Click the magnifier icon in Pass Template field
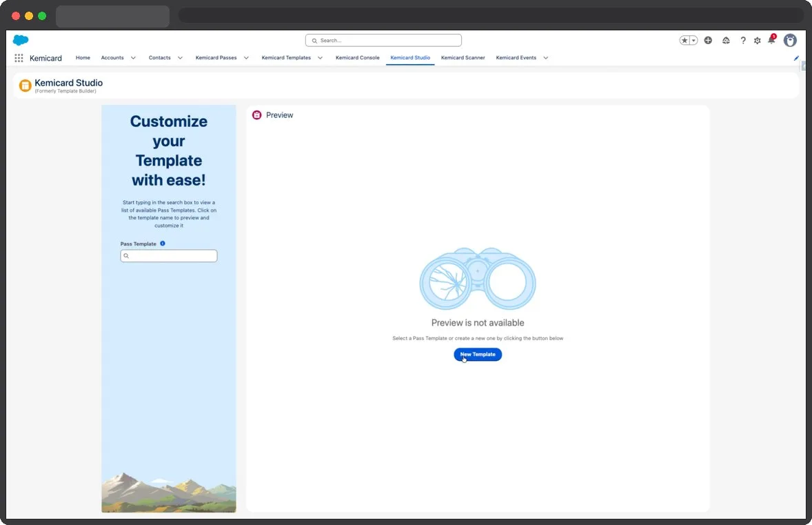Screen dimensions: 812x525 pos(126,256)
